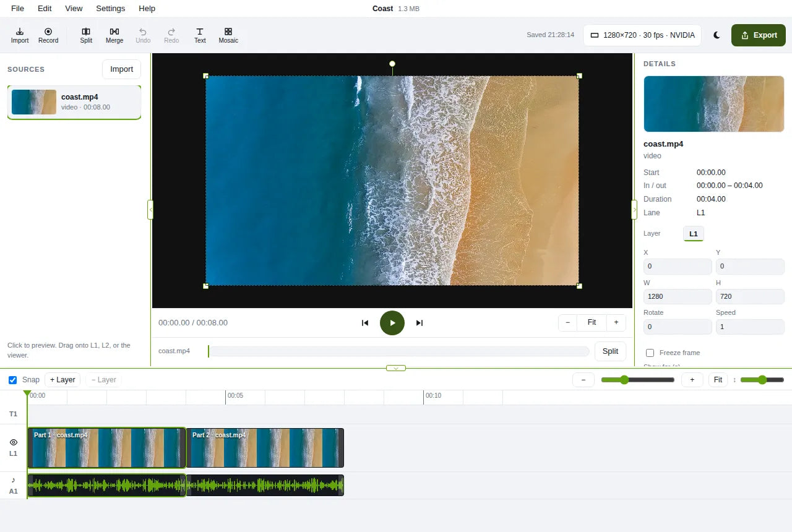The height and width of the screenshot is (532, 792).
Task: Click the L1 layer chip in Details
Action: tap(694, 234)
